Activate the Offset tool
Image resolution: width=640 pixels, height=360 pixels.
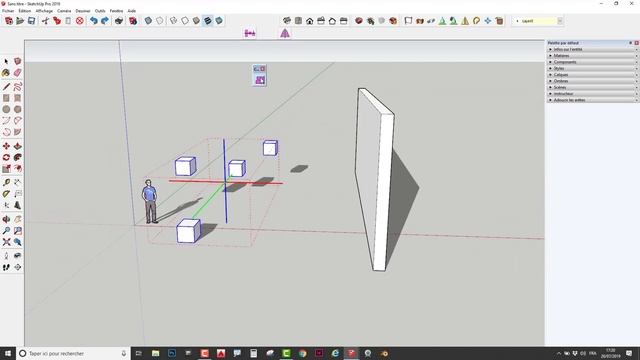[x=18, y=169]
